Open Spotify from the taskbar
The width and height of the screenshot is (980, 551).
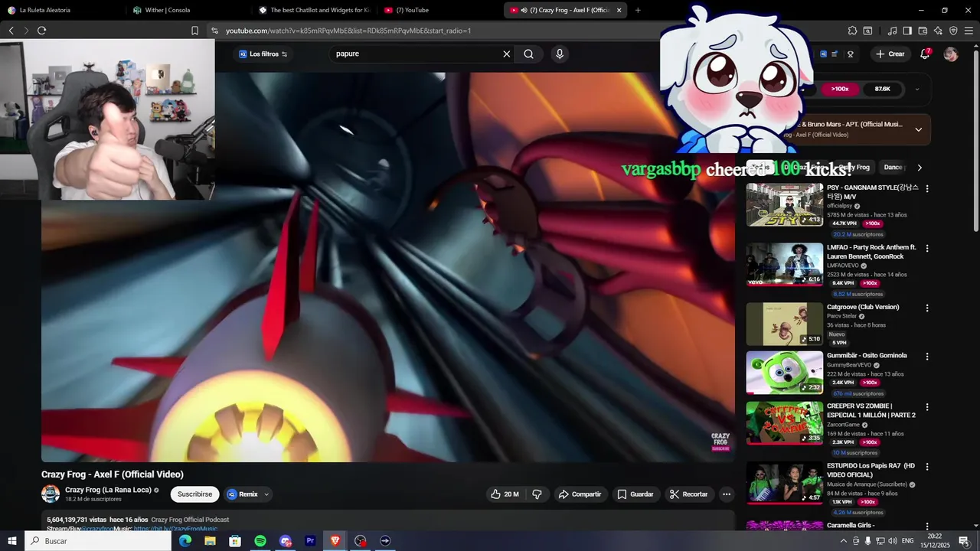260,541
